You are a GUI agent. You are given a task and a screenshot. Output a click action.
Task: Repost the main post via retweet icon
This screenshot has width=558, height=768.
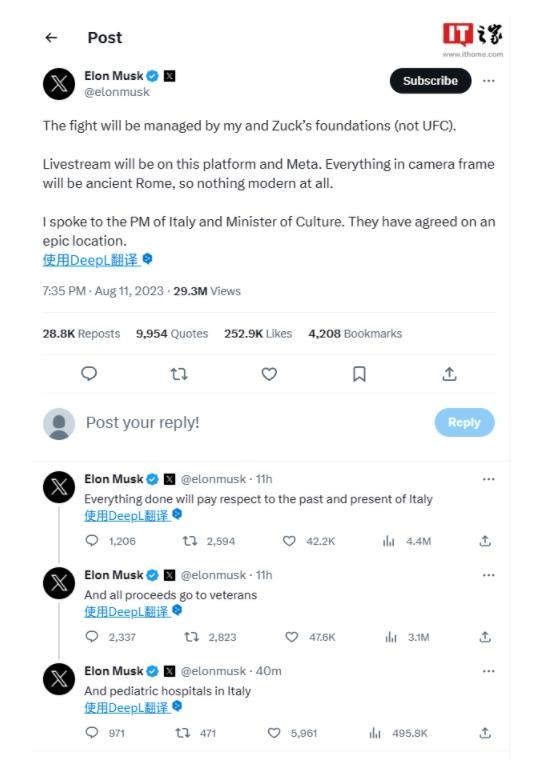coord(179,374)
